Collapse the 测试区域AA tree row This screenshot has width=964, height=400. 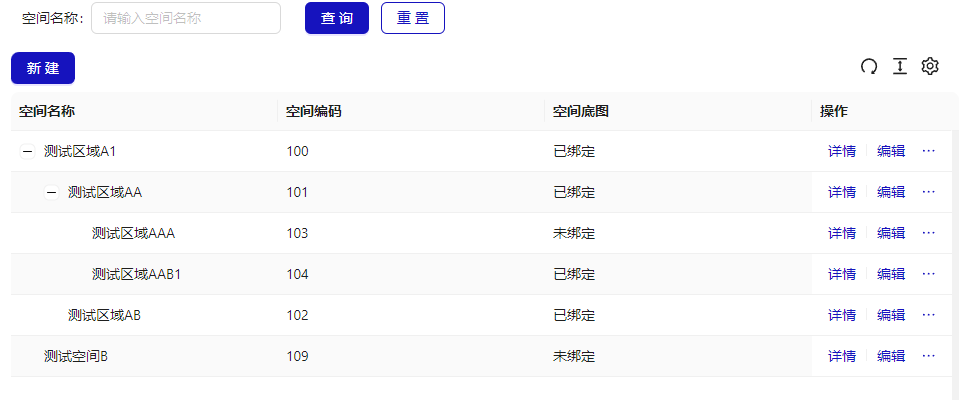pos(51,192)
